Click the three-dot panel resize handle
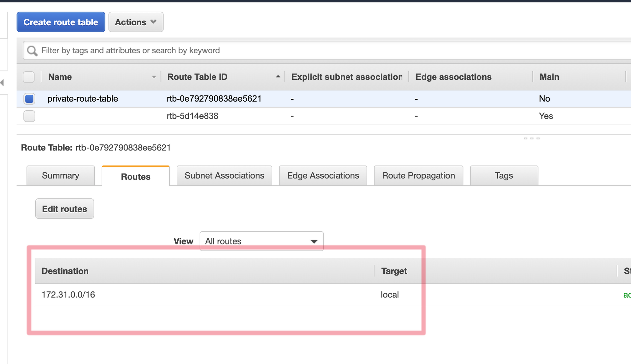Viewport: 631px width, 364px height. (x=532, y=138)
